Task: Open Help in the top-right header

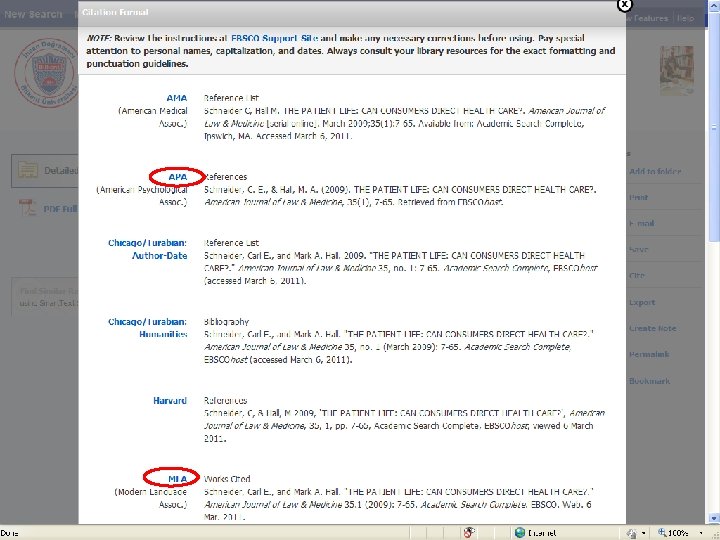Action: click(686, 18)
